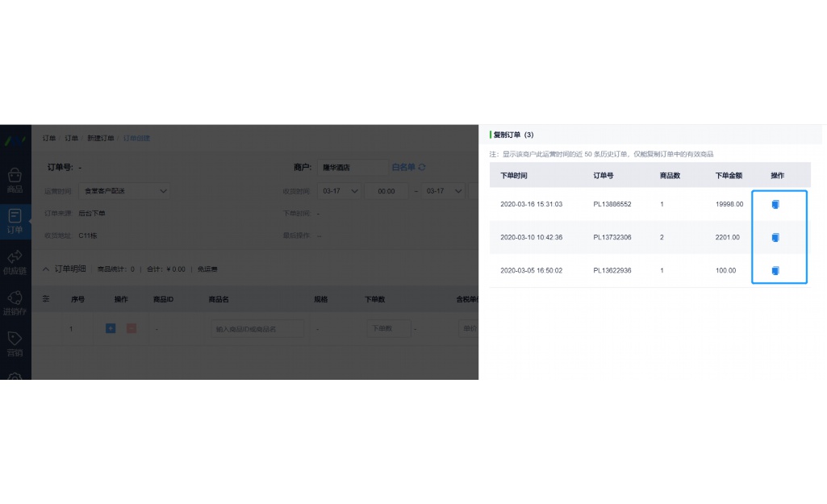Screen dimensions: 827x504
Task: Click the 白名单 link
Action: (403, 168)
